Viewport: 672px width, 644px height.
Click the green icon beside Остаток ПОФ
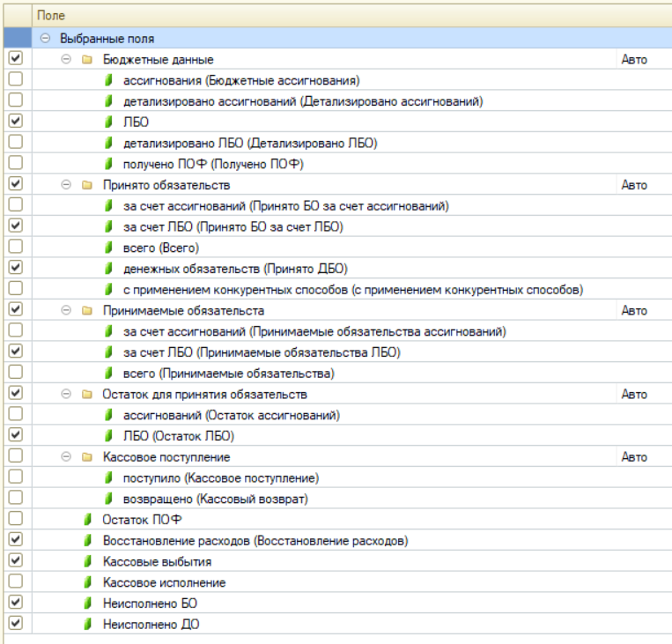[87, 520]
